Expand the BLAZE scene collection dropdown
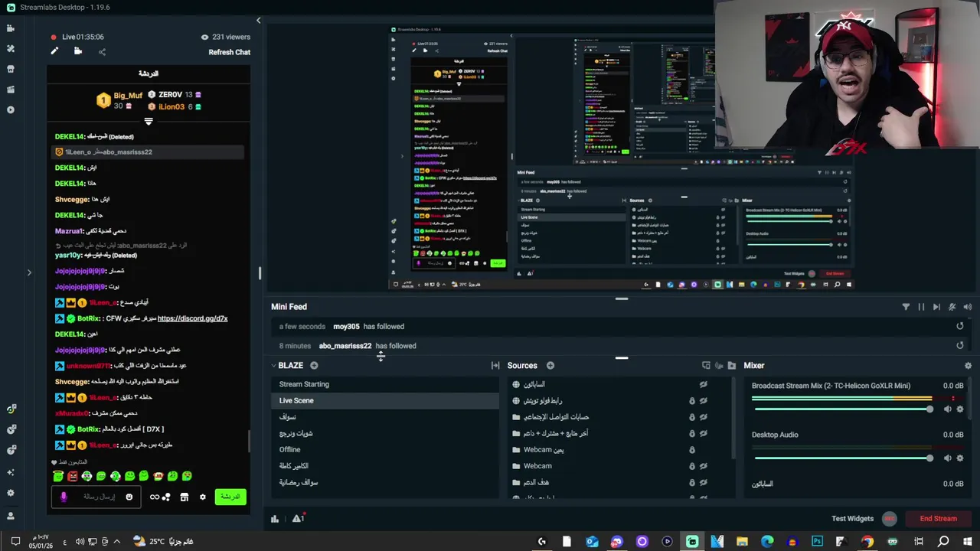 (273, 366)
